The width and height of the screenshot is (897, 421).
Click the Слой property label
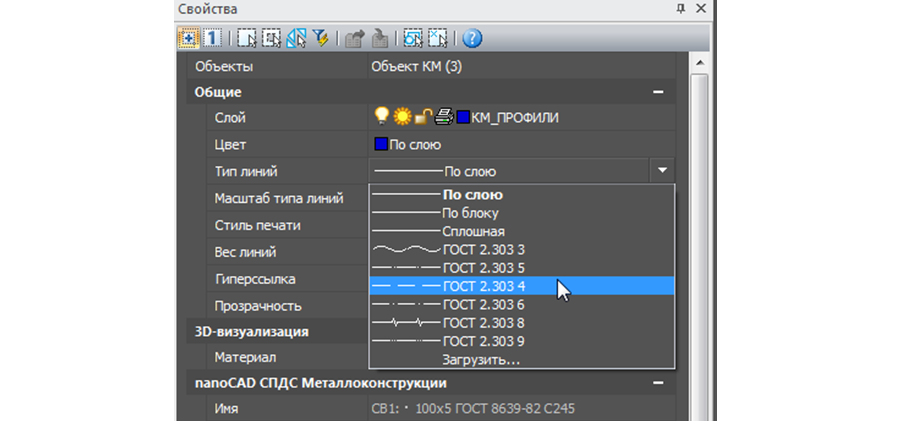pyautogui.click(x=230, y=118)
